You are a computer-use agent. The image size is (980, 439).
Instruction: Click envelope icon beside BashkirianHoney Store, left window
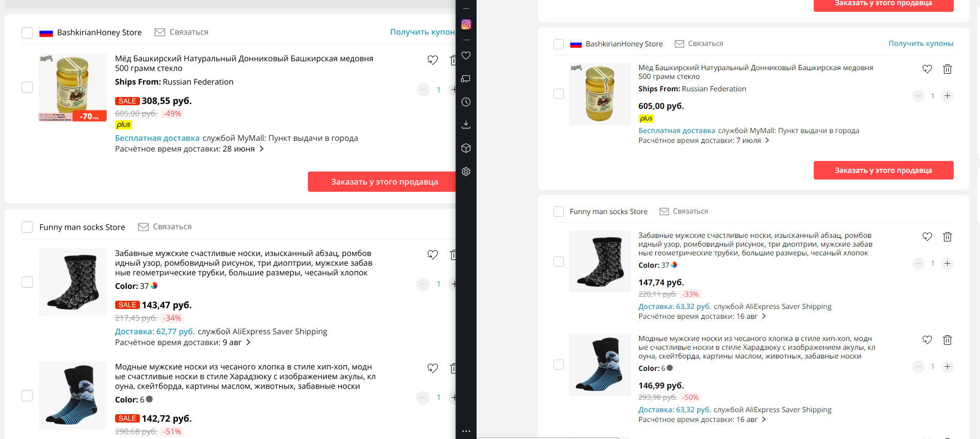pyautogui.click(x=160, y=32)
